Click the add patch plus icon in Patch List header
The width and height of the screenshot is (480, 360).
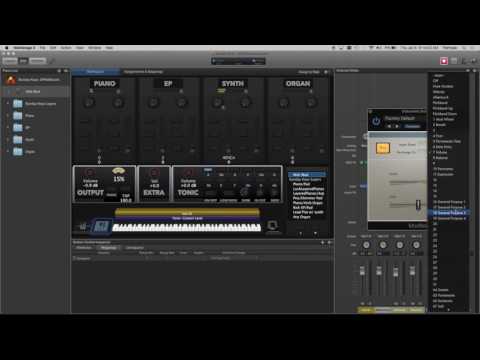click(59, 71)
